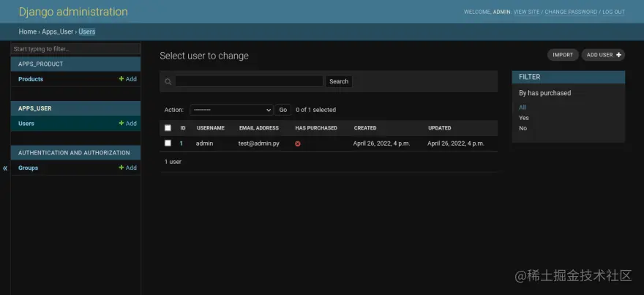Click the plus icon beside Products Add
The width and height of the screenshot is (644, 295).
121,79
